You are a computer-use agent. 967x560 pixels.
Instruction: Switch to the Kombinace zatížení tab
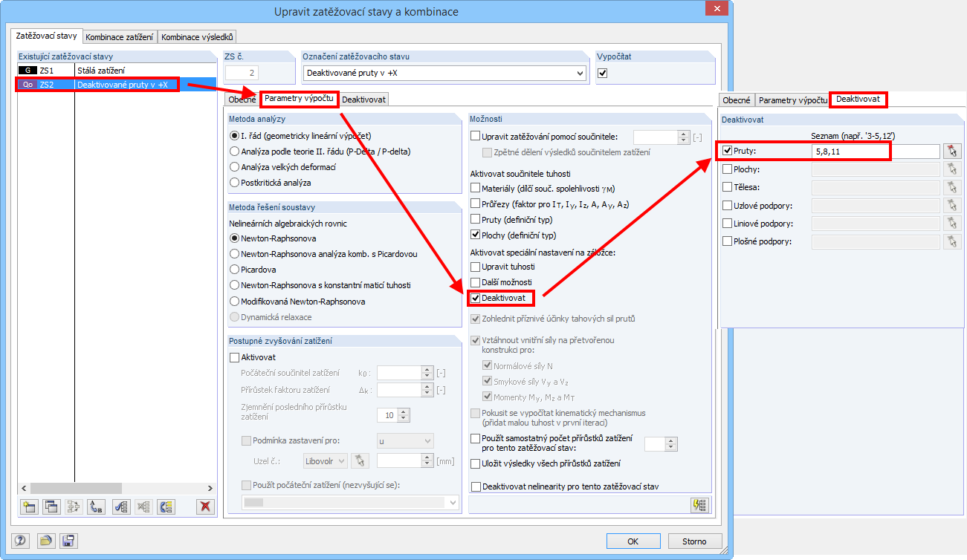119,36
